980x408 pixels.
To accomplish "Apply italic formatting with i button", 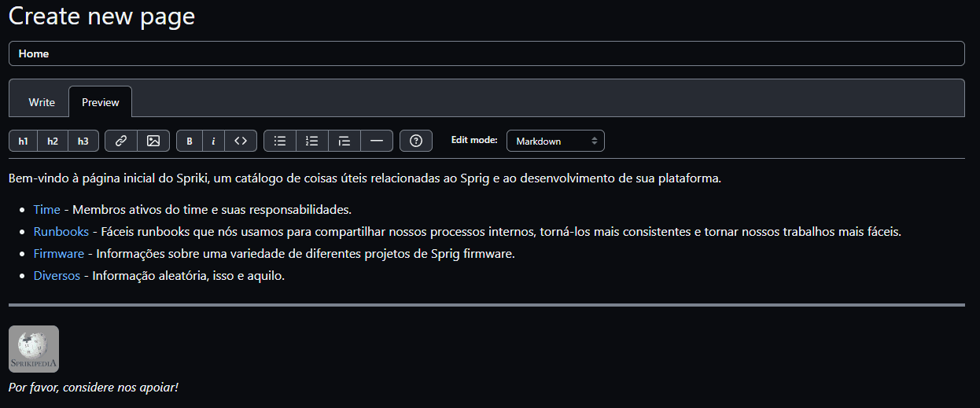I will tap(213, 141).
